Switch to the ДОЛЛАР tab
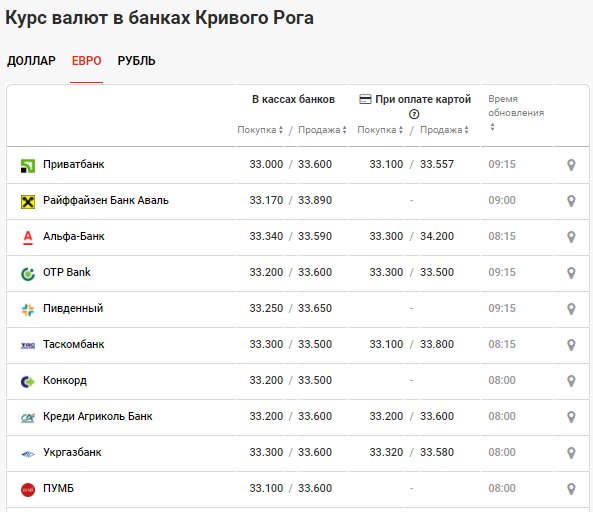593x512 pixels. [x=31, y=61]
